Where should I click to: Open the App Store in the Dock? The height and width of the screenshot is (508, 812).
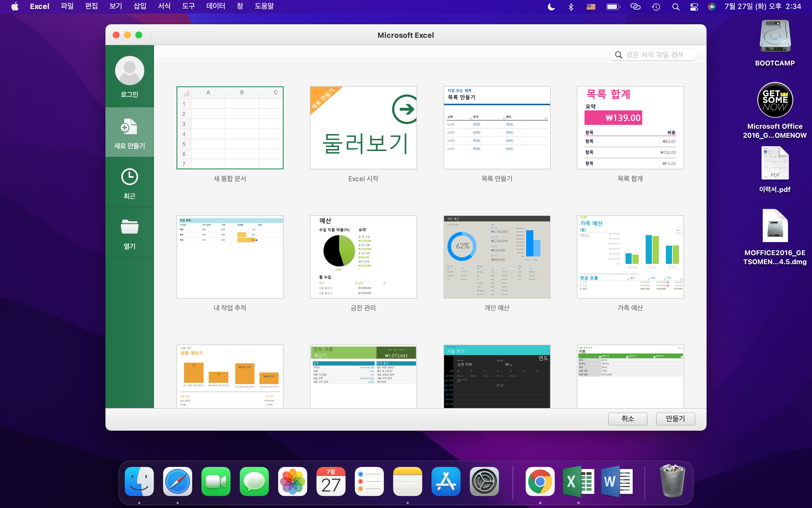pyautogui.click(x=446, y=481)
